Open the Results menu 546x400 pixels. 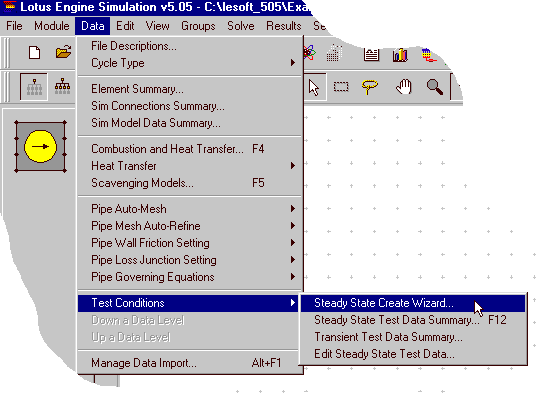(x=283, y=26)
